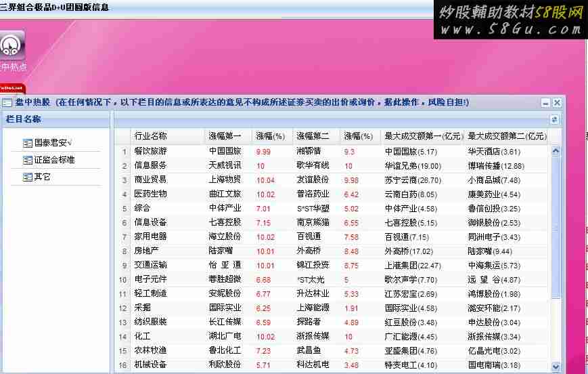This screenshot has height=374, width=588.
Task: Click the list icon beside 证监会标准
Action: (x=27, y=161)
